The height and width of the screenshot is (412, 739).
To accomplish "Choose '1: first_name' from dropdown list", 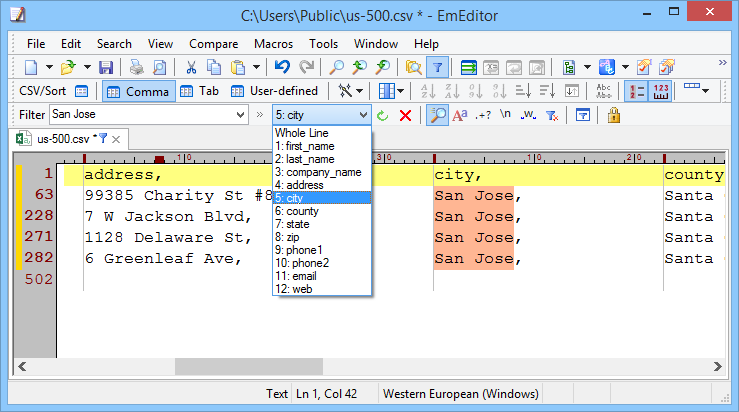I will point(321,146).
